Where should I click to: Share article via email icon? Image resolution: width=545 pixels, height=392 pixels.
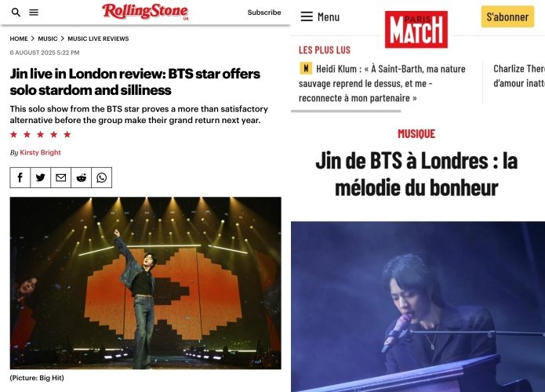[x=61, y=178]
